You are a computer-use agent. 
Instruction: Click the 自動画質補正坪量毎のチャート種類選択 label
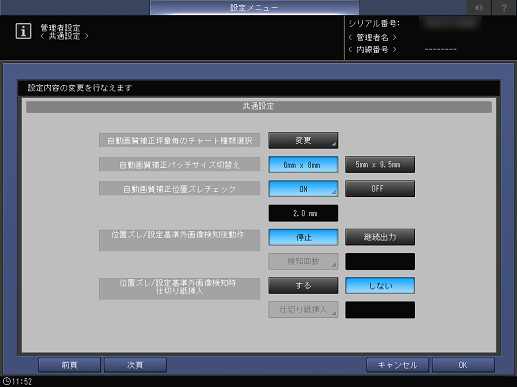(179, 140)
